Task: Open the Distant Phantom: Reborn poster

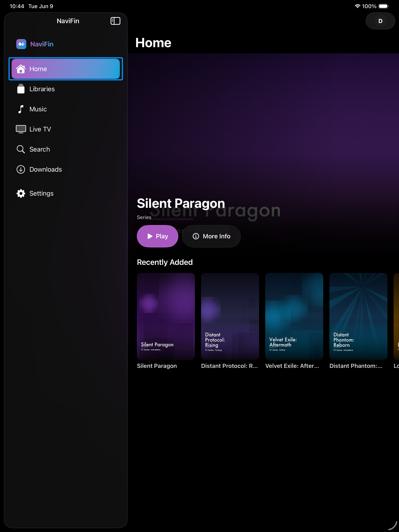Action: click(358, 316)
